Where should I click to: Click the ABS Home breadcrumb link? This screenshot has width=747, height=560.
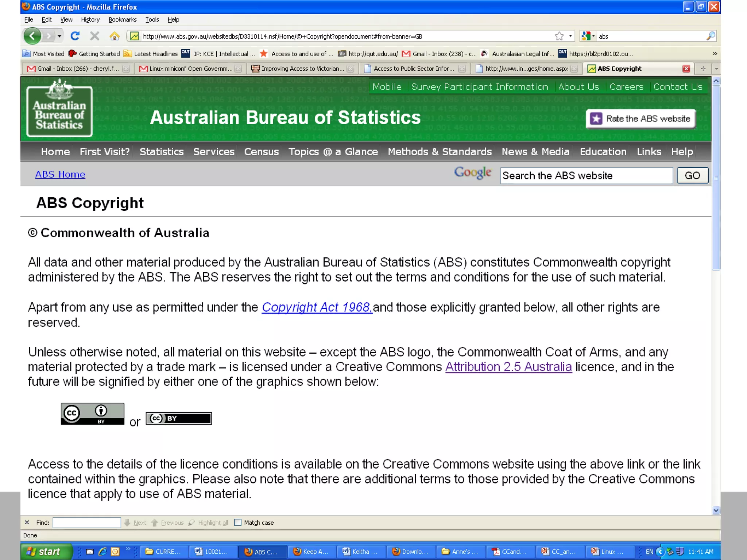pos(60,174)
